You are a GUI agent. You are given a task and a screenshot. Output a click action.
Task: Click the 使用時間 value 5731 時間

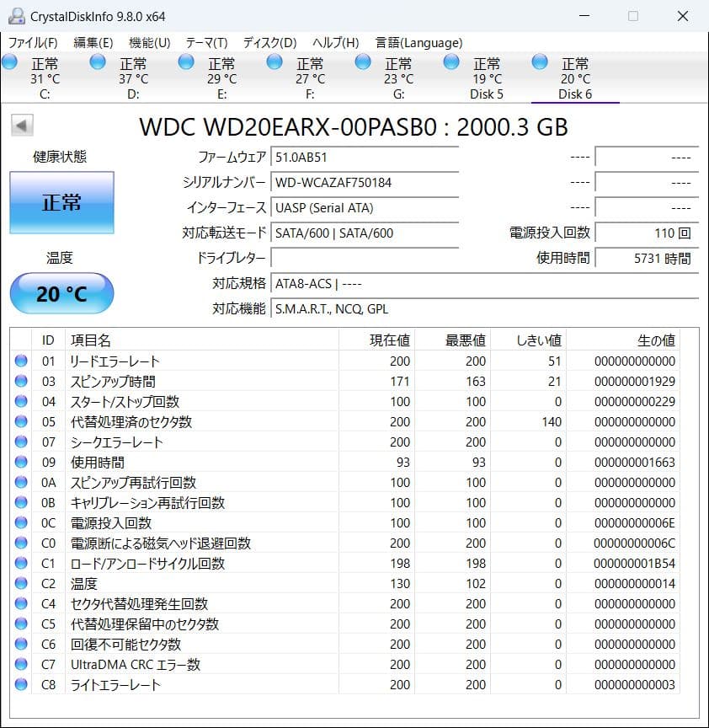pyautogui.click(x=647, y=258)
